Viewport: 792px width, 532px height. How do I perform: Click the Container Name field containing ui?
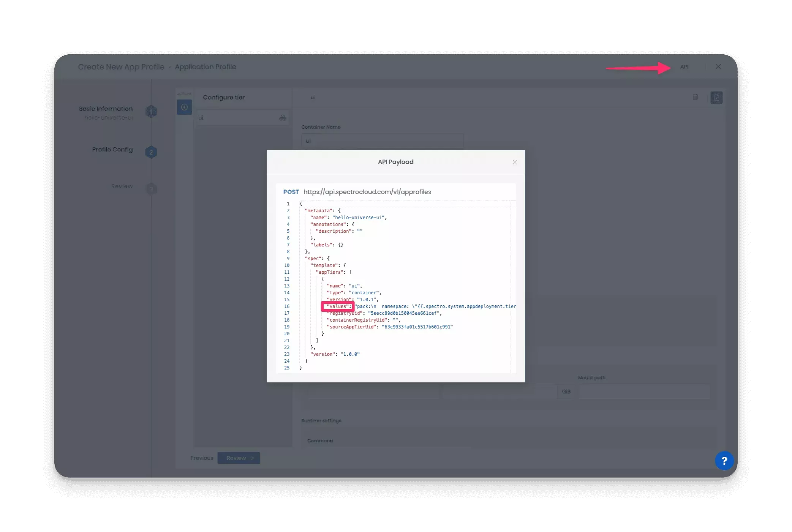[382, 141]
